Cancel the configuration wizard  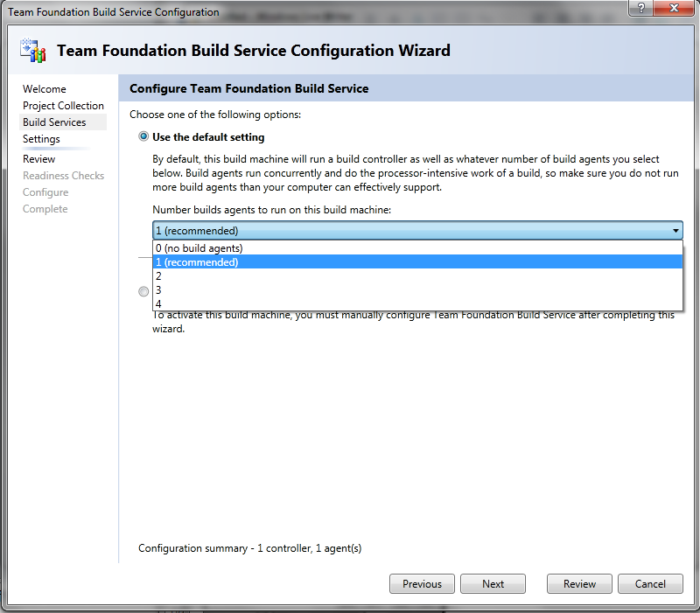(x=650, y=583)
